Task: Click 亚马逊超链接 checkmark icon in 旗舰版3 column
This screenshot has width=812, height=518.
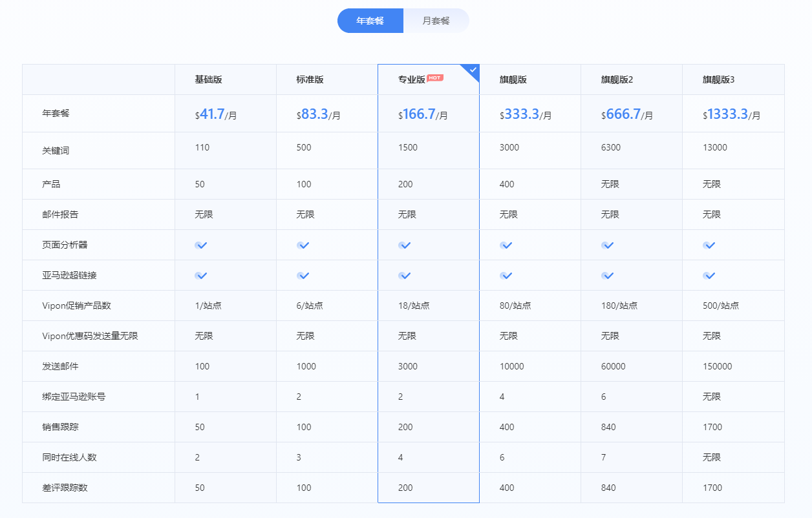Action: [709, 276]
